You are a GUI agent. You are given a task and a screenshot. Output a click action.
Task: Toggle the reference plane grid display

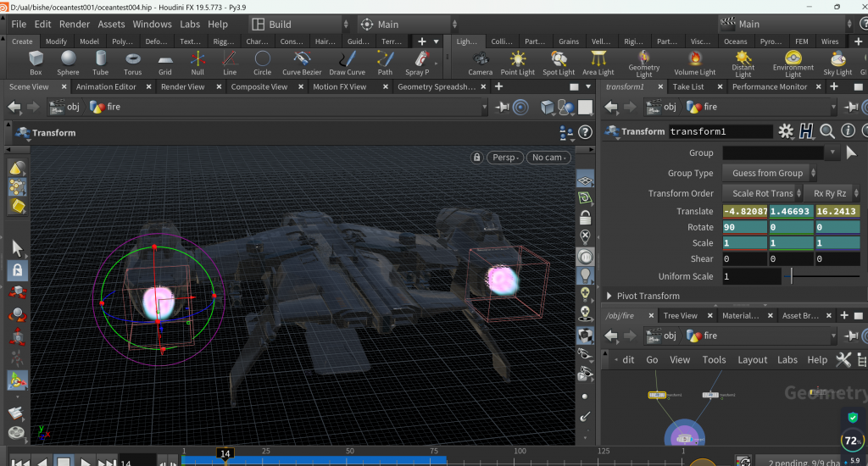585,180
